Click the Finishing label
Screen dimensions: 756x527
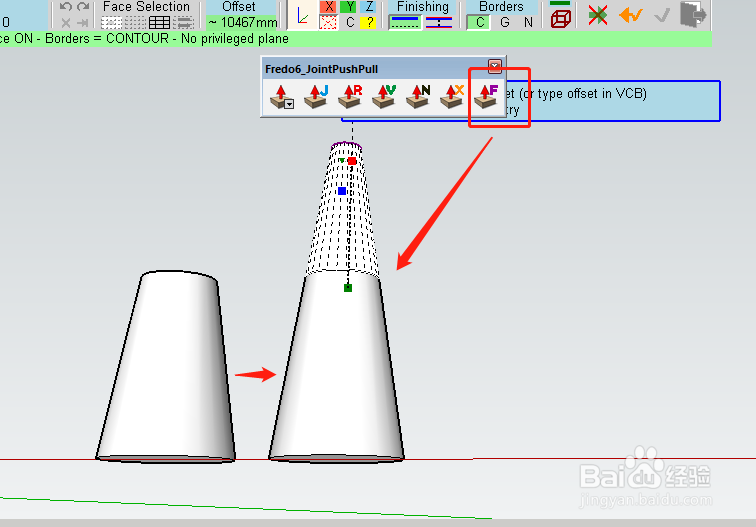423,7
